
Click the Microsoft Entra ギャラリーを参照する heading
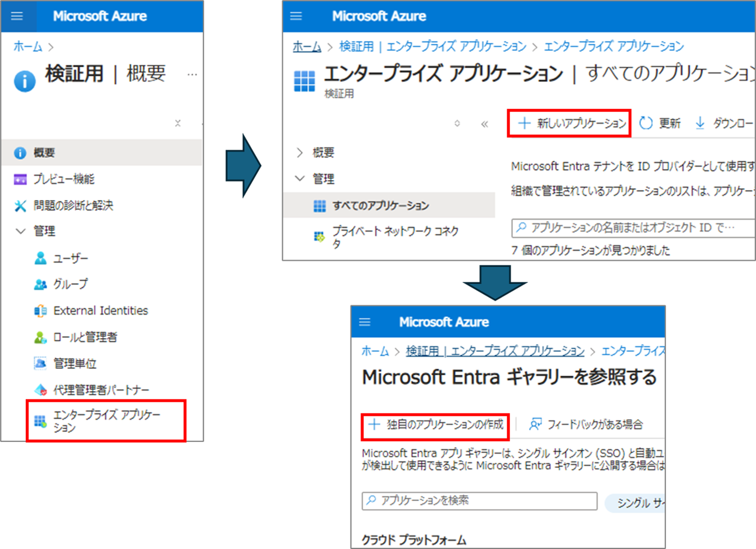point(509,377)
